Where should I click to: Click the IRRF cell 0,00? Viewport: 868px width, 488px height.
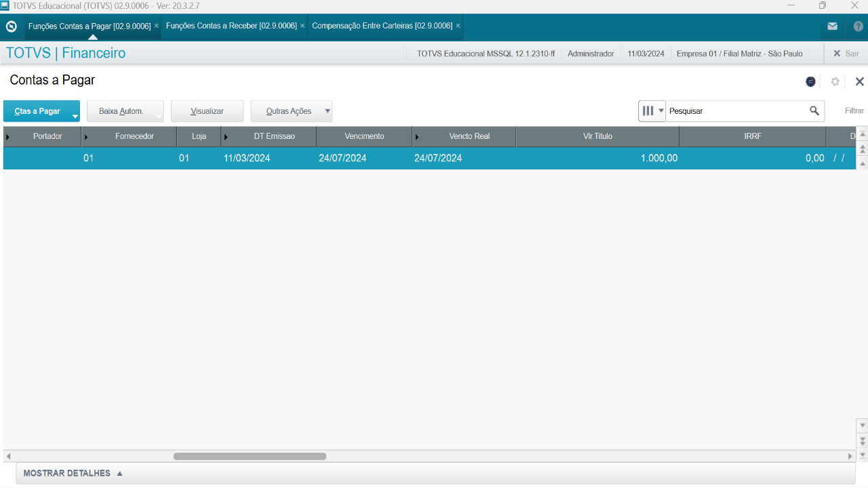point(753,158)
